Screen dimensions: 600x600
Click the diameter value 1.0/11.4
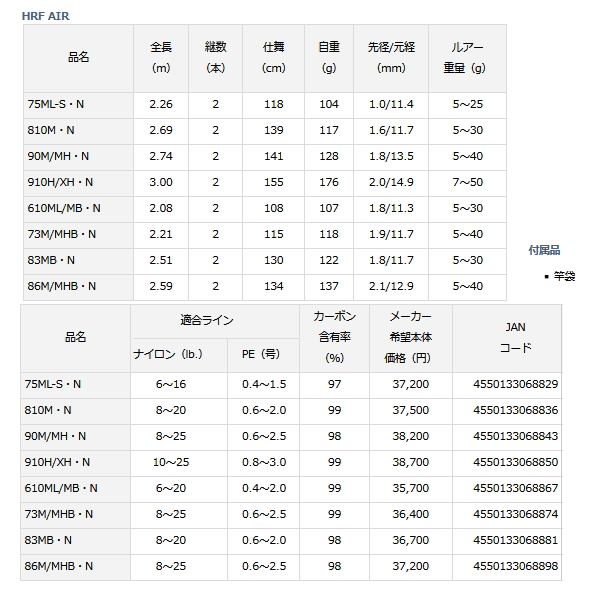391,104
